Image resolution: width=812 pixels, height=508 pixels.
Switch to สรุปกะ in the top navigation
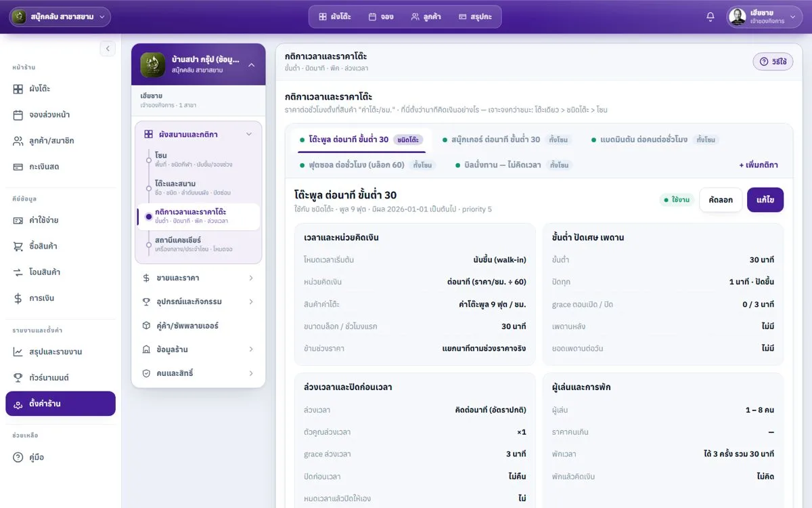point(475,17)
